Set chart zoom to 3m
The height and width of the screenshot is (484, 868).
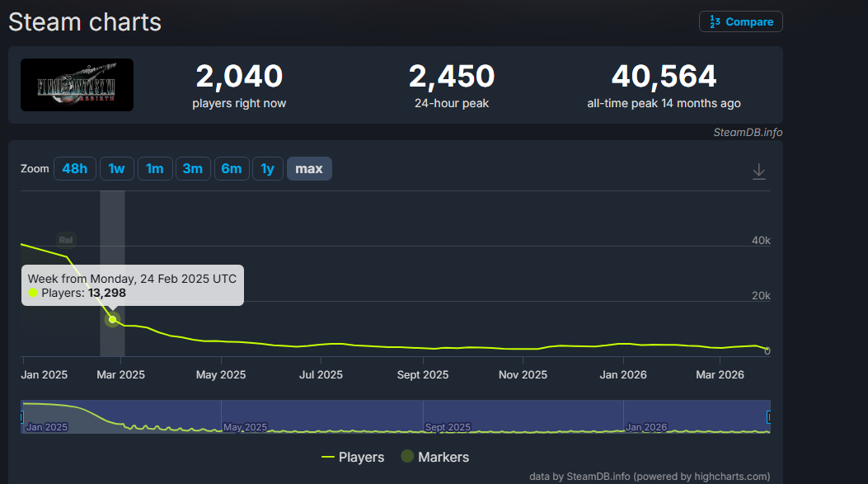point(193,169)
